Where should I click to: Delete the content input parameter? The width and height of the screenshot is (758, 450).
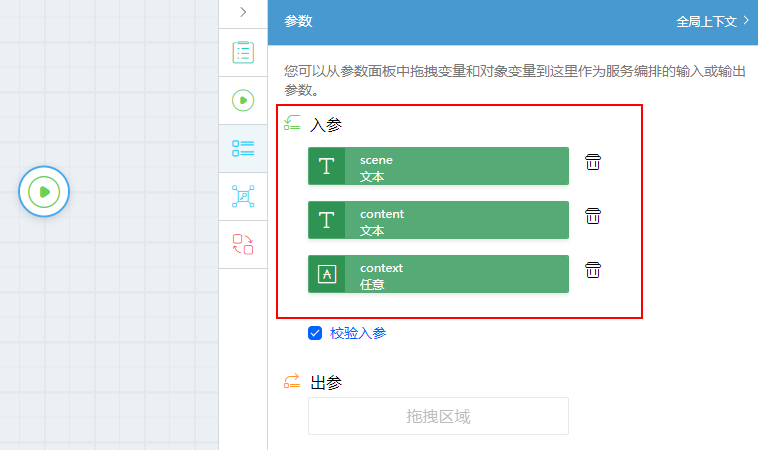(x=593, y=216)
